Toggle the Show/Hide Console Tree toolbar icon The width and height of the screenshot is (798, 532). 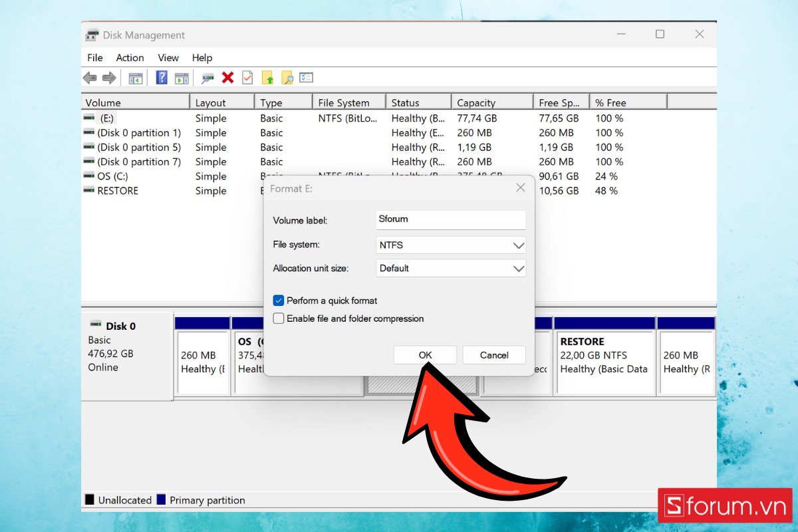(136, 77)
